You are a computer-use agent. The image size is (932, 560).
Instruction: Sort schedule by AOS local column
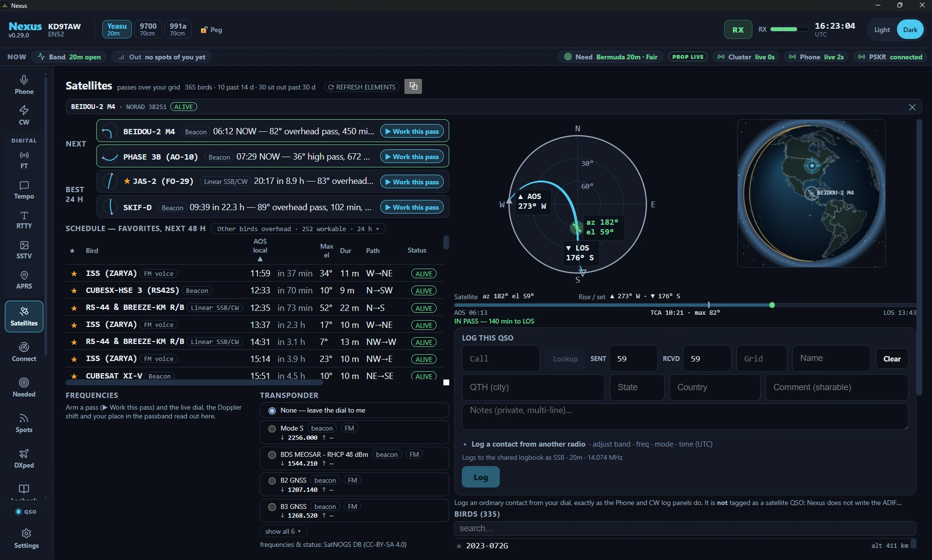(x=260, y=250)
